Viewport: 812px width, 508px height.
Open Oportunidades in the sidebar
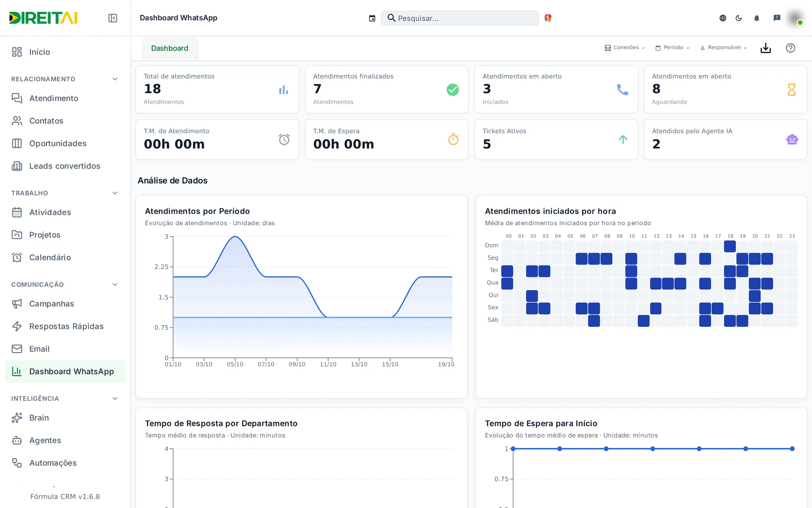(x=65, y=144)
